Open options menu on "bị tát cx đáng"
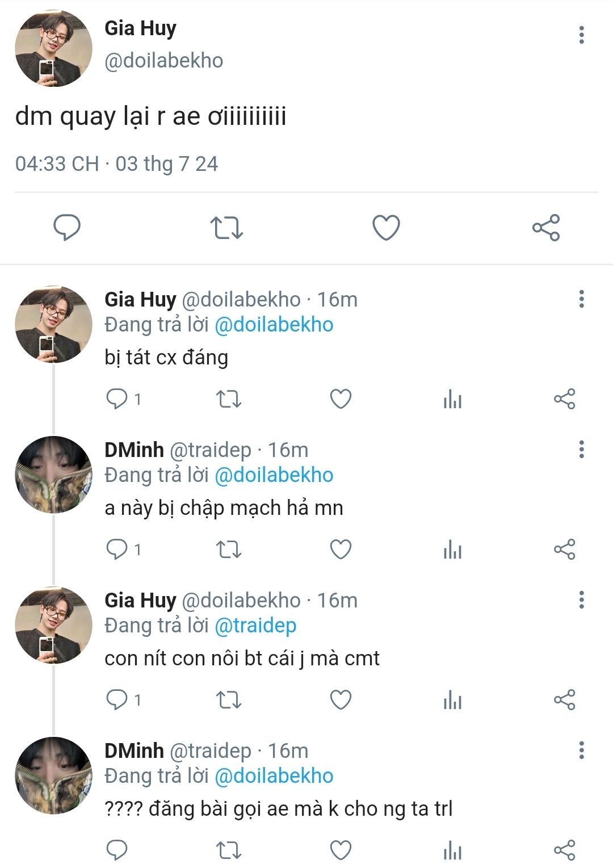613x868 pixels. click(x=581, y=299)
